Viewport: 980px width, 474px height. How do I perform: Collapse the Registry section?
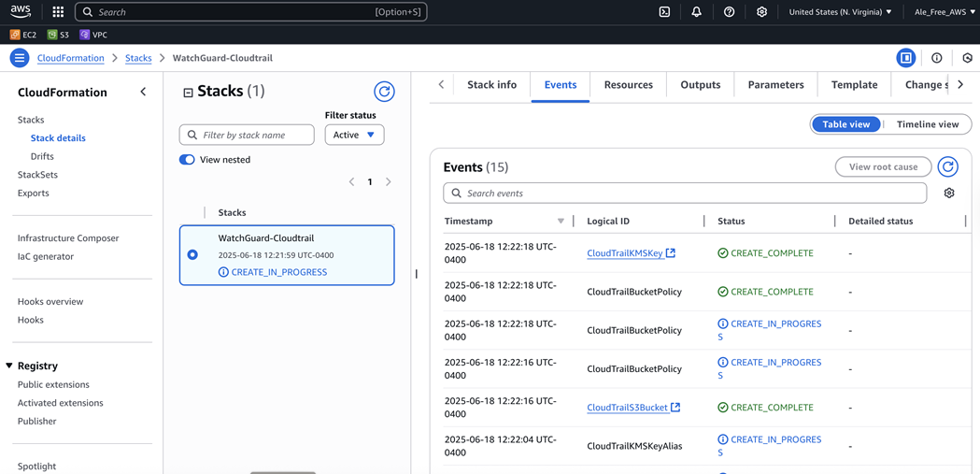(x=9, y=366)
